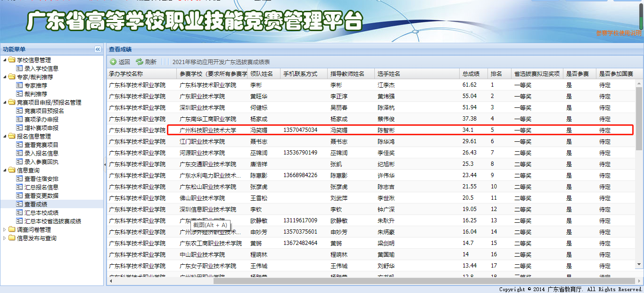
Task: Click the folder icon of 学校信息管理
Action: coord(11,60)
